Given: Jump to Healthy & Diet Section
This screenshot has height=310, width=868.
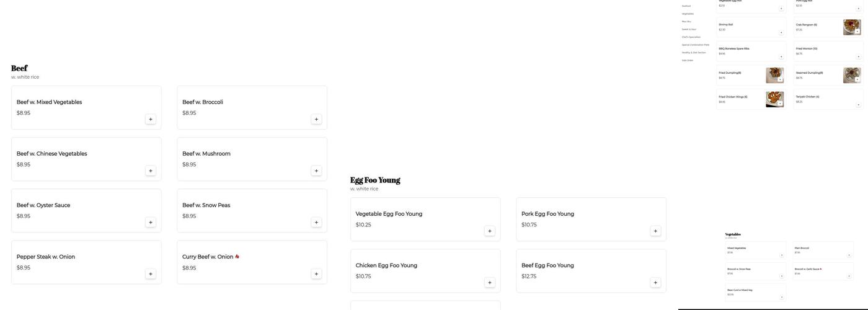Looking at the screenshot, I should pyautogui.click(x=694, y=53).
